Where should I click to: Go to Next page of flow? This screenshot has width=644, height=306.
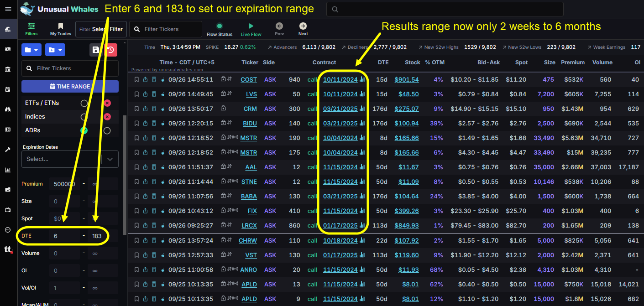pyautogui.click(x=303, y=29)
